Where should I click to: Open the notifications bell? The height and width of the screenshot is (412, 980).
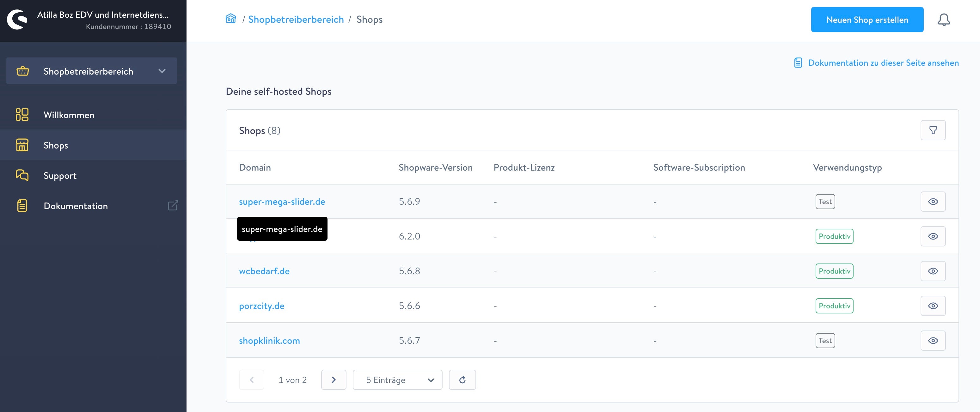(x=943, y=20)
